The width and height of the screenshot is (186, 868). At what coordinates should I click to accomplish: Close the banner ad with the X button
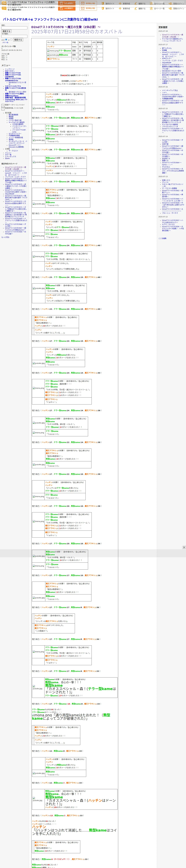pyautogui.click(x=184, y=548)
